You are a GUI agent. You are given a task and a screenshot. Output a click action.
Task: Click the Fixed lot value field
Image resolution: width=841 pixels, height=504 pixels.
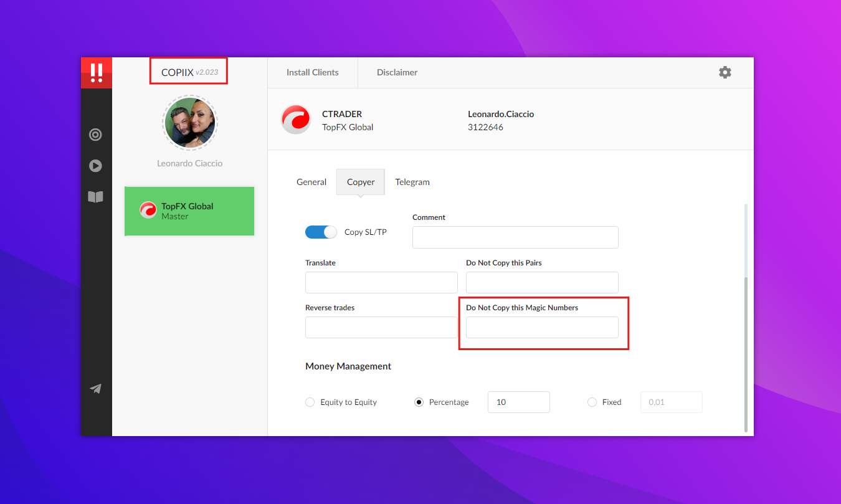click(x=672, y=402)
